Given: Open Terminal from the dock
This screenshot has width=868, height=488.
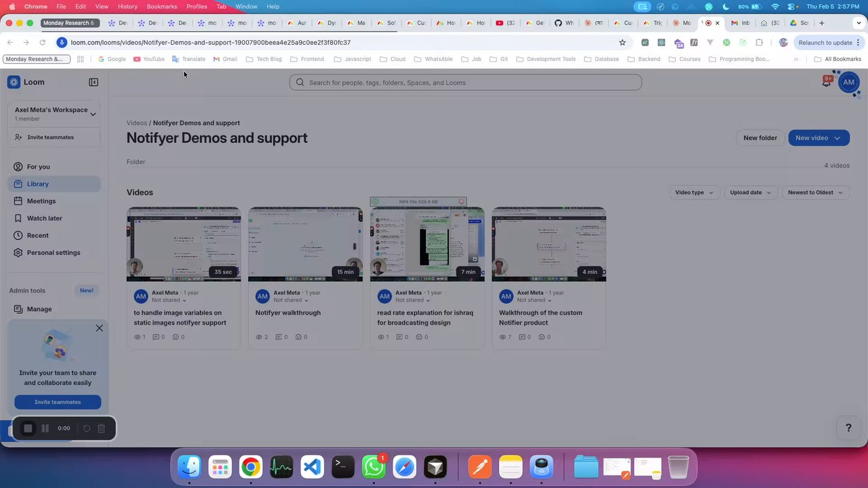Looking at the screenshot, I should tap(342, 467).
